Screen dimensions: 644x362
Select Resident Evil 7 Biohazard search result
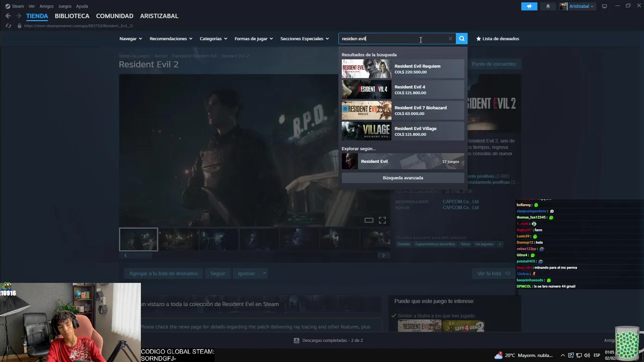tap(403, 110)
